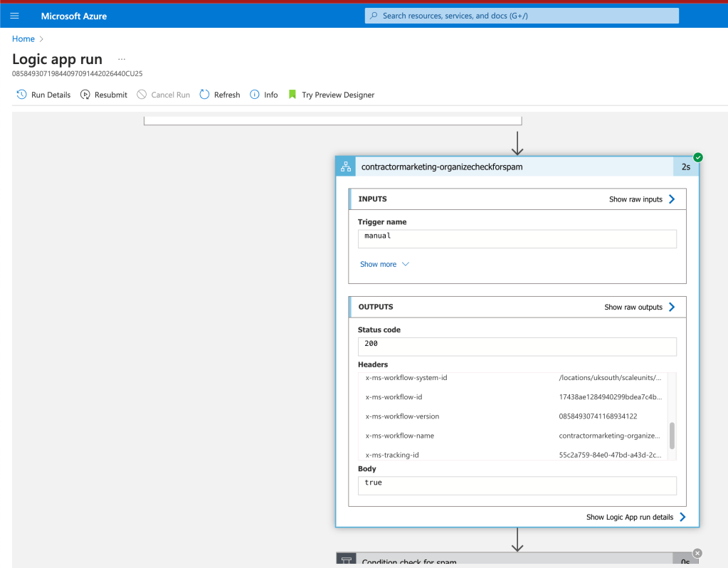This screenshot has width=728, height=568.
Task: Click the value 55c2a759-84e0-47bd-a43d-2c...
Action: click(610, 455)
